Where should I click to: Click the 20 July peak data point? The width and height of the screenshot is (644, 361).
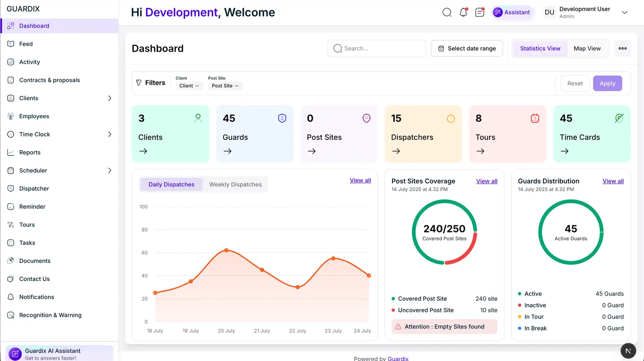(x=226, y=250)
